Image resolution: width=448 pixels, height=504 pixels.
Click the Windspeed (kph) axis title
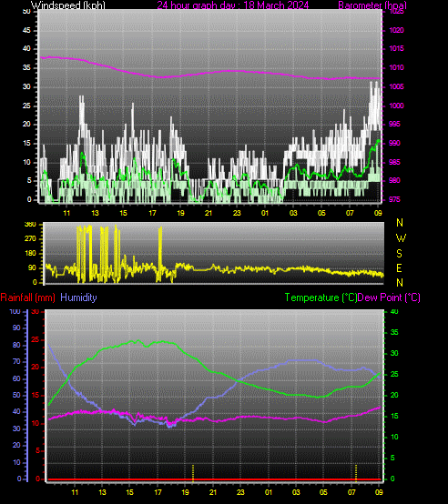tap(68, 5)
